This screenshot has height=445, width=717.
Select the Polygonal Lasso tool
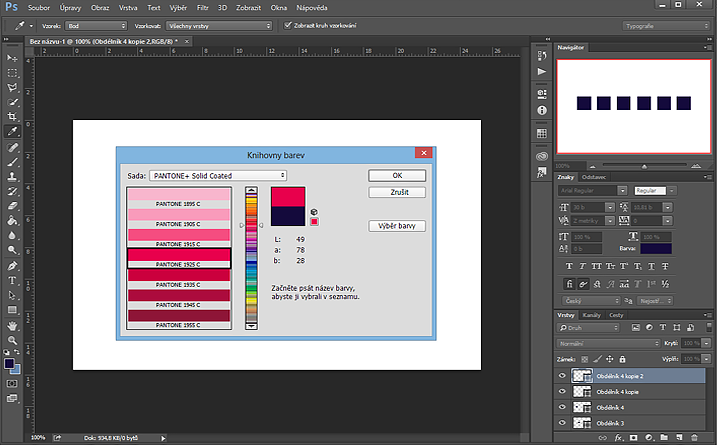coord(12,87)
